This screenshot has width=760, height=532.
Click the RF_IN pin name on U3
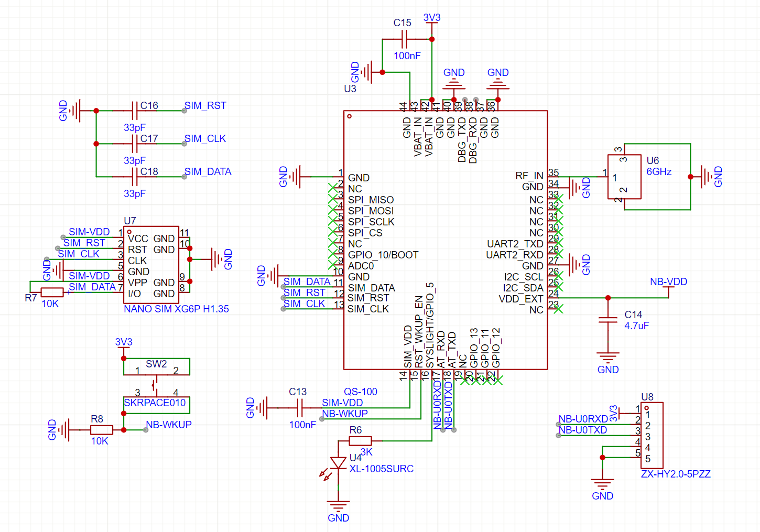[529, 176]
